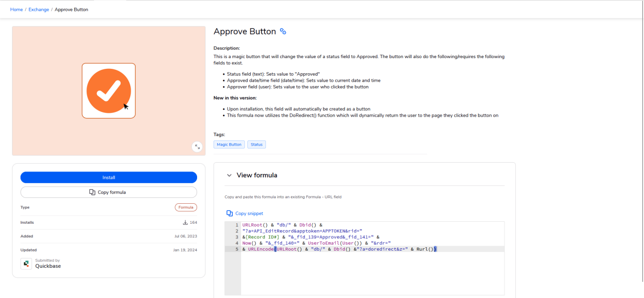Click the Copy formula button
The image size is (644, 298).
pyautogui.click(x=108, y=192)
